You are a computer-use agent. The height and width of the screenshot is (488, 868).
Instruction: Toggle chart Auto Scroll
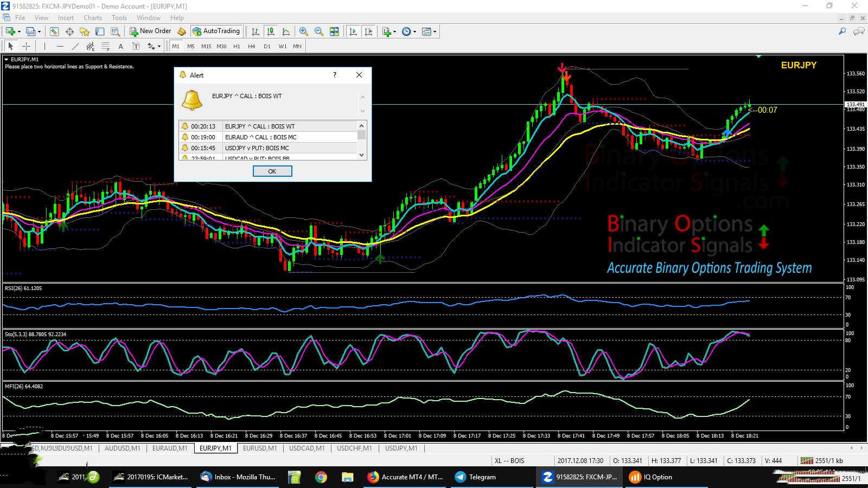coord(353,31)
